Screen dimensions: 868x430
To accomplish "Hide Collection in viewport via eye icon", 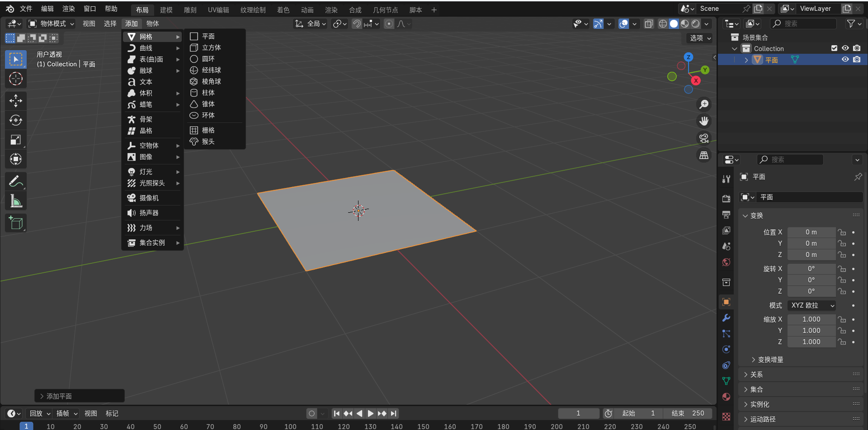I will click(x=845, y=48).
